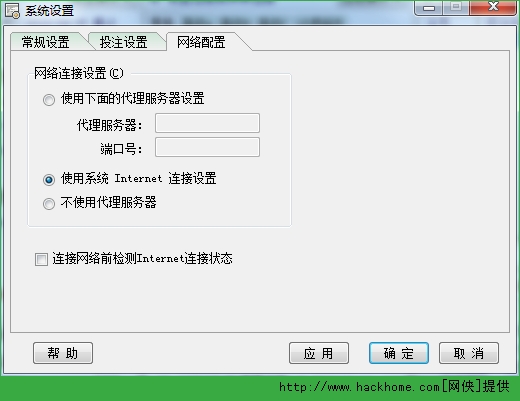The height and width of the screenshot is (401, 520).
Task: Cancel changes with the 取消 button
Action: 469,353
